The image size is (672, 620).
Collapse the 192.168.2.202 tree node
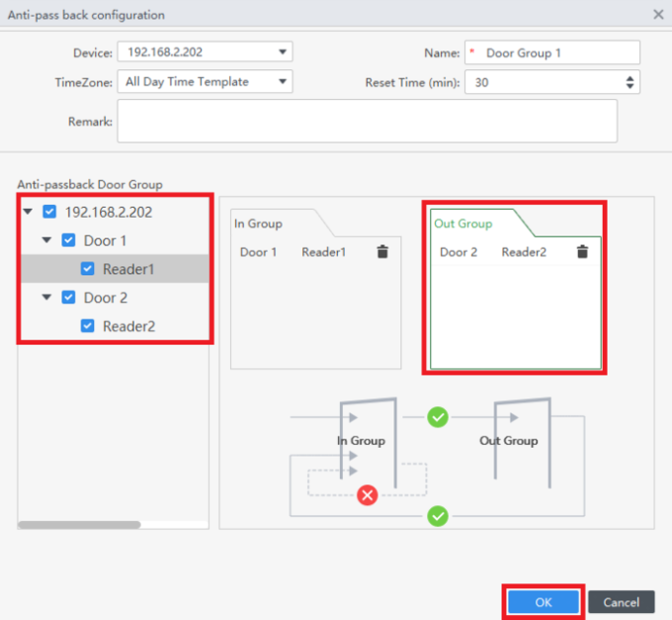tap(28, 211)
